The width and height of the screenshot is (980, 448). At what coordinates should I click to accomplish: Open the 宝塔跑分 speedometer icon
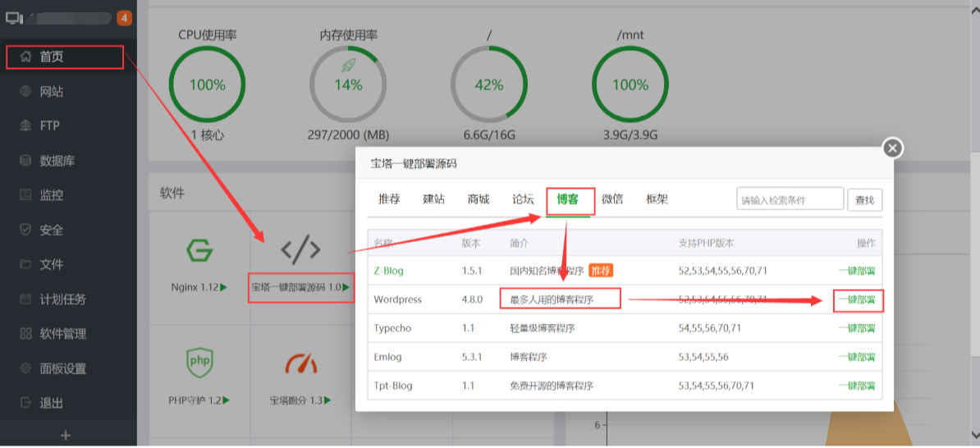tap(300, 363)
